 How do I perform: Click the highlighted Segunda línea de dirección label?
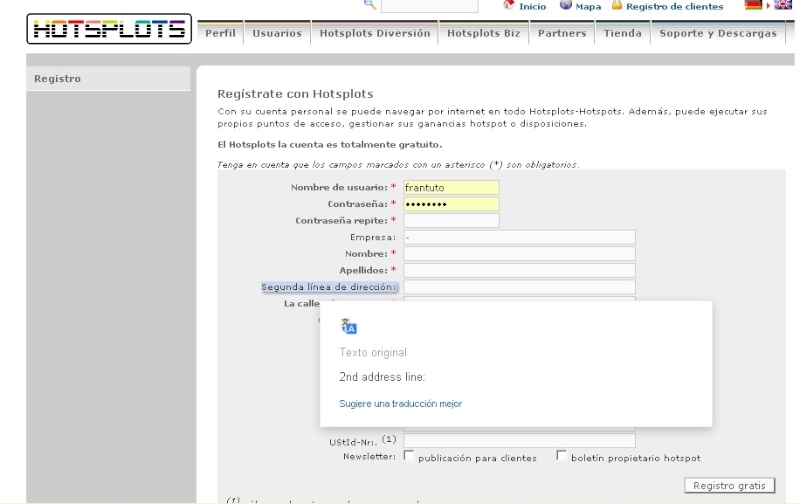[x=329, y=287]
